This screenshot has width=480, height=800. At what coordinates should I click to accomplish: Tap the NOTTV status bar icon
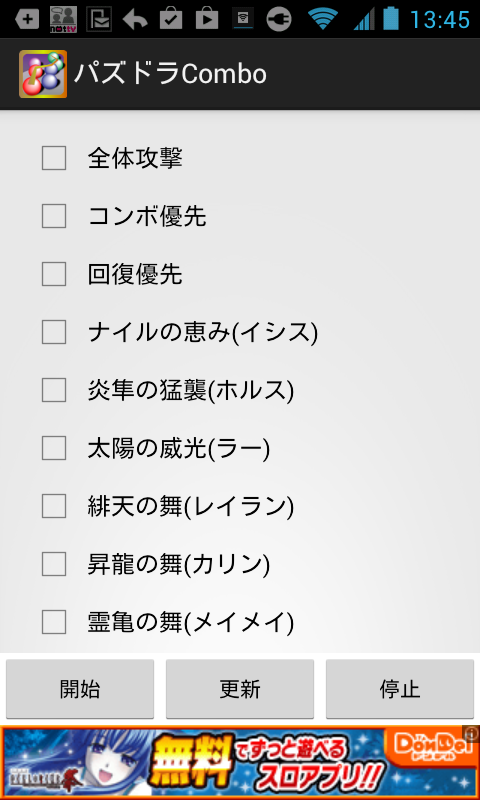63,19
